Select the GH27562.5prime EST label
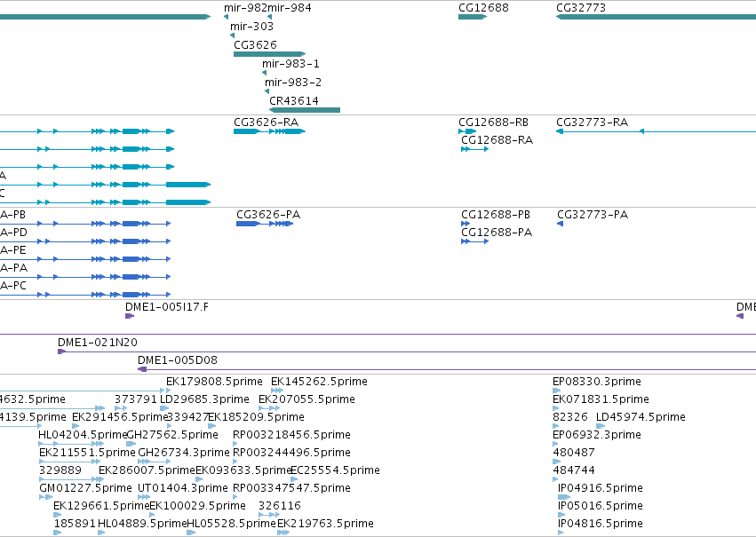Screen dimensions: 756x537 (172, 435)
